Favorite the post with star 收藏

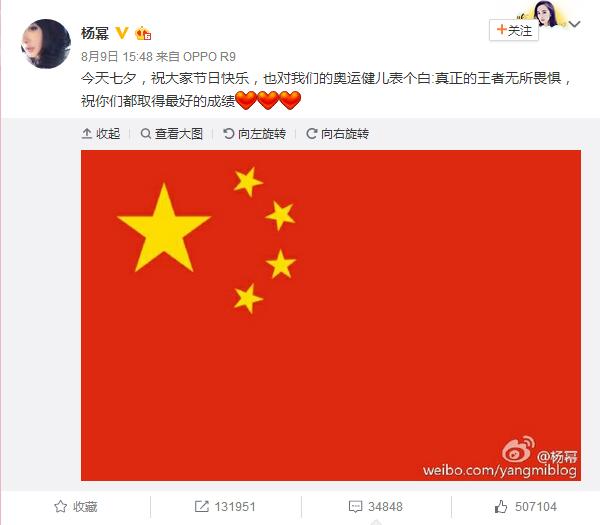tap(75, 507)
